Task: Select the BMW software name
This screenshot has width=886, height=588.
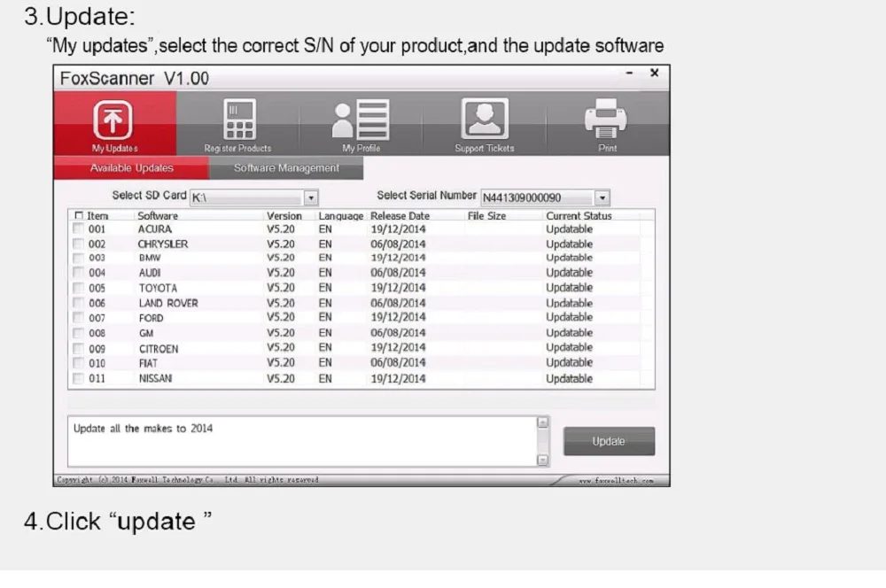Action: 150,258
